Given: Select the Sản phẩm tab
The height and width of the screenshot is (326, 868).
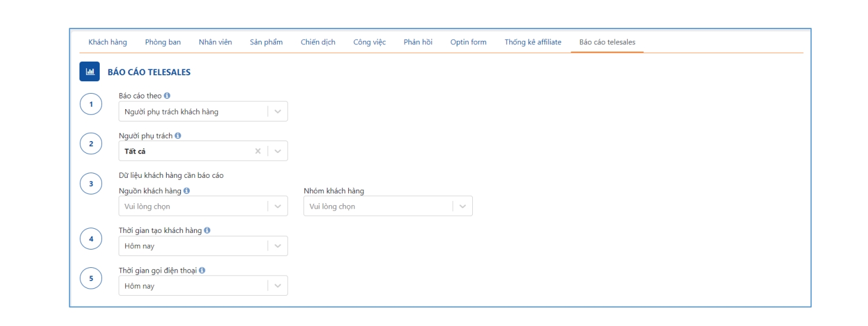Looking at the screenshot, I should (x=266, y=42).
